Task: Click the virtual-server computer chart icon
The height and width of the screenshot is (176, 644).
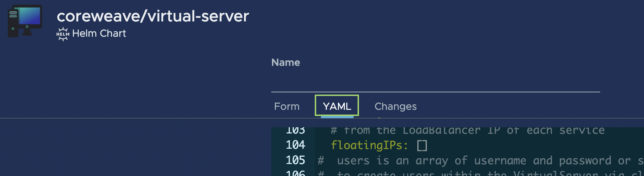Action: [x=25, y=21]
